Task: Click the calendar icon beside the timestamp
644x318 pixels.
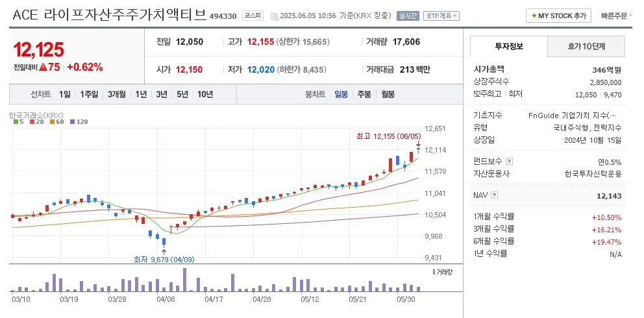Action: click(x=273, y=16)
